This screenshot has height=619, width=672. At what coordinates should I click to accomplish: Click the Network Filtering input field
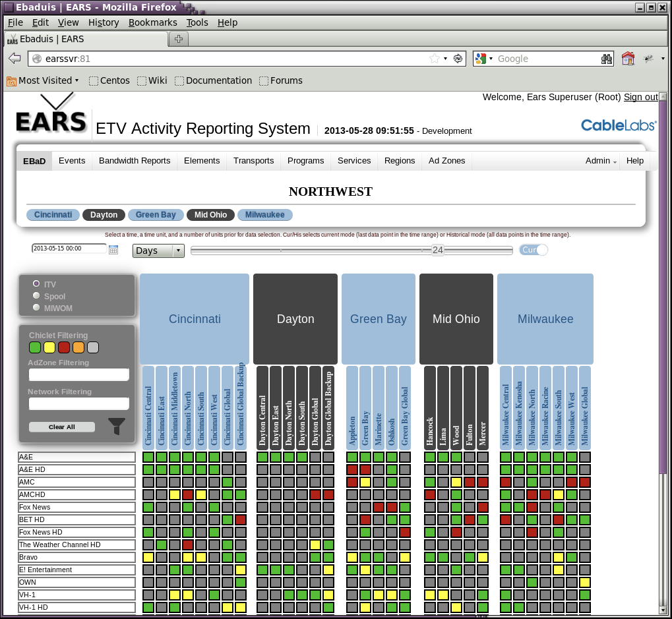click(x=79, y=403)
